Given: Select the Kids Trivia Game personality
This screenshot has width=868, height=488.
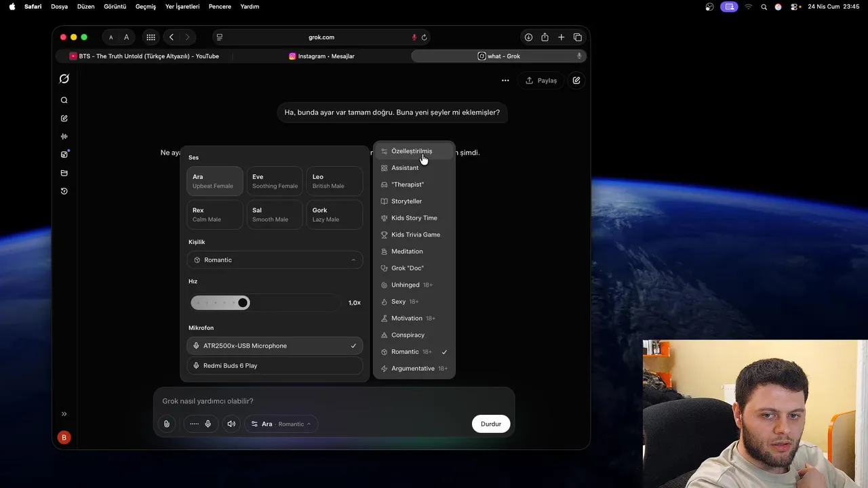Looking at the screenshot, I should [x=414, y=235].
